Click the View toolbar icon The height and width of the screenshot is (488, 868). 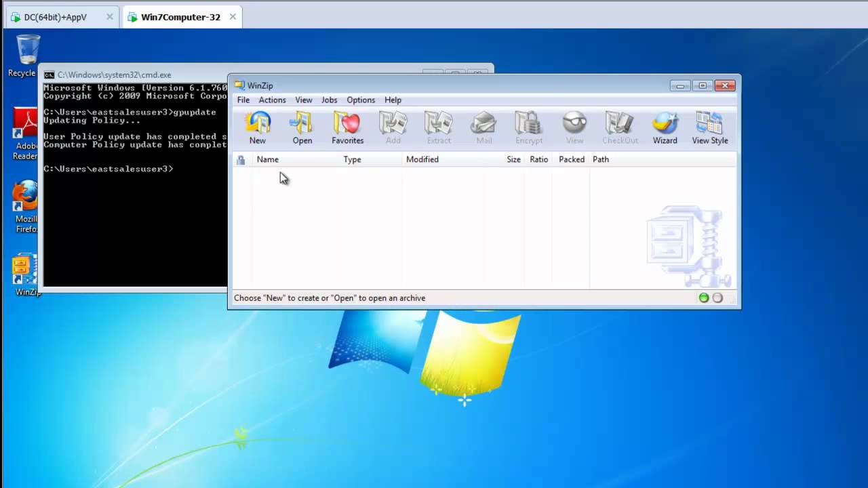[574, 128]
